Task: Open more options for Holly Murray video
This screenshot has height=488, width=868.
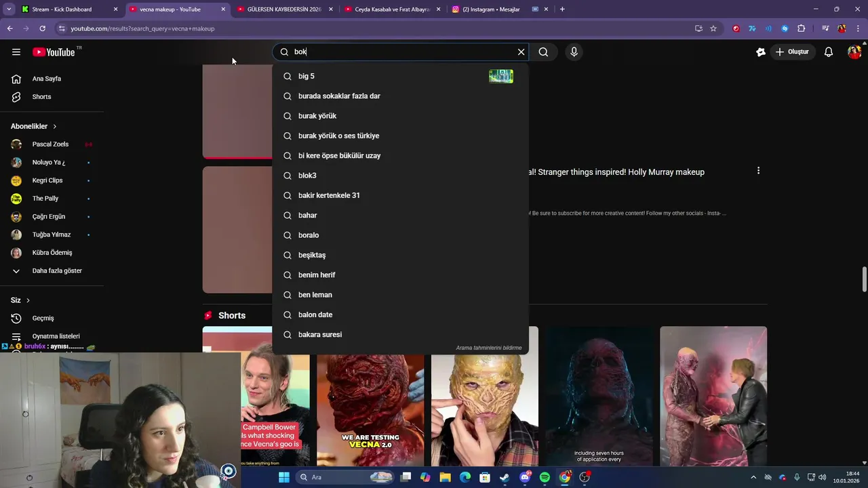Action: click(x=758, y=171)
